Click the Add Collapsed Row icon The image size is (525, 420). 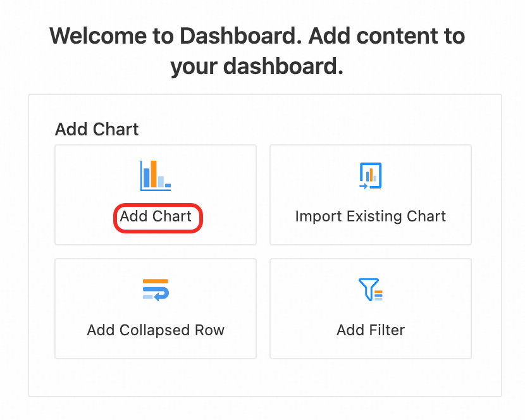155,290
